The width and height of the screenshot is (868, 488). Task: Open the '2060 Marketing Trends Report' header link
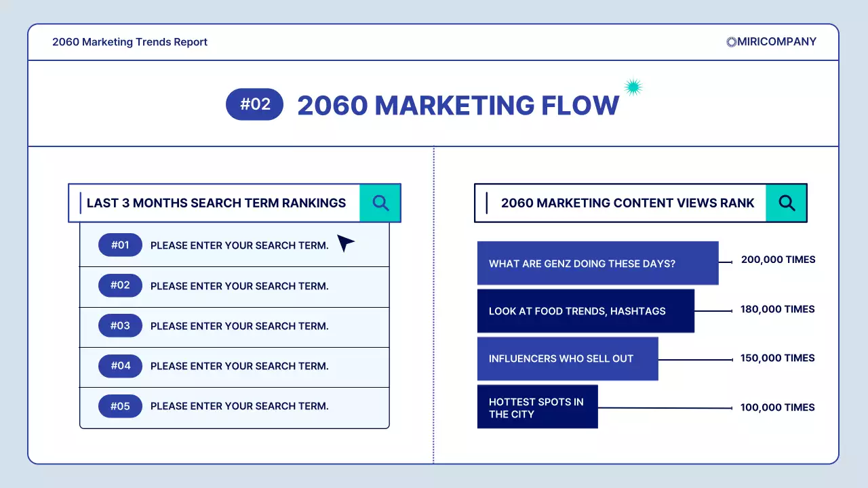(x=130, y=42)
